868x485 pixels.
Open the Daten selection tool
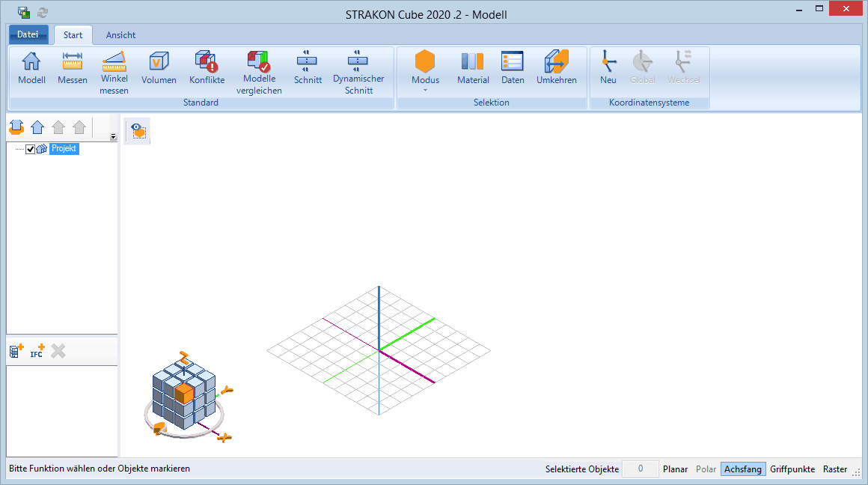click(x=513, y=67)
